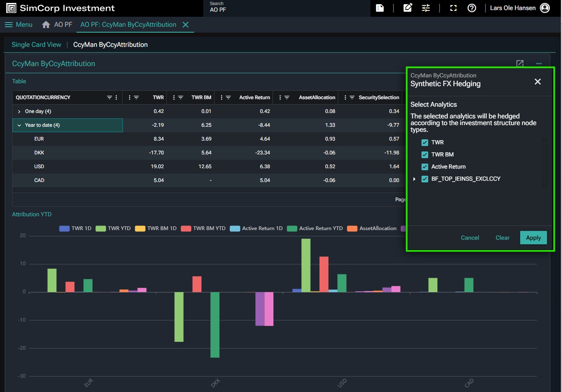Click the Clear button in hedging dialog

(503, 238)
